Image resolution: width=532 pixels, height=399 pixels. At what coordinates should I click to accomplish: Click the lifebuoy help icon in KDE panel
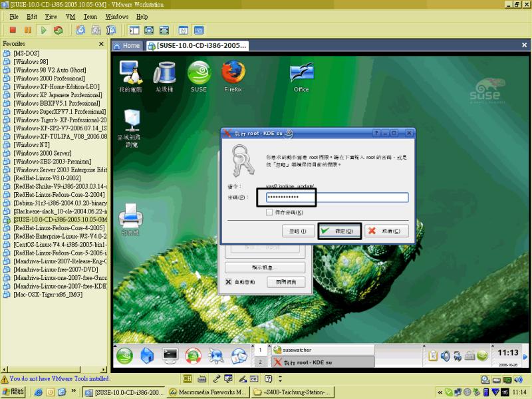(x=193, y=356)
